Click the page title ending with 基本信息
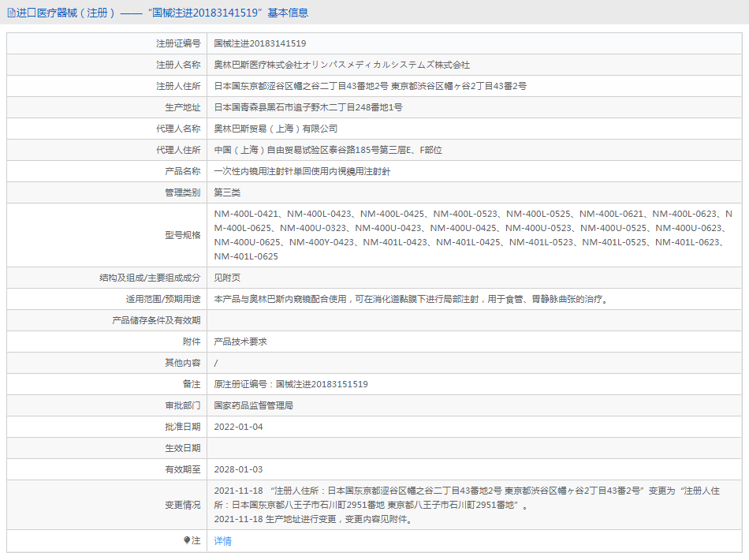Image resolution: width=749 pixels, height=560 pixels. 162,13
